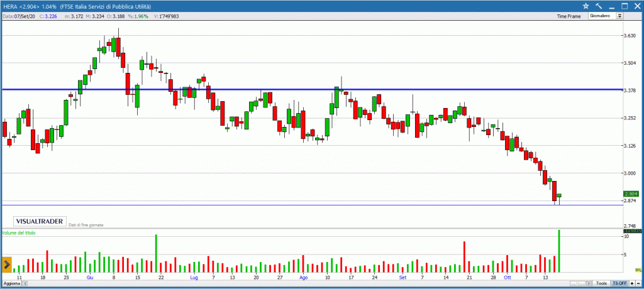Click the 2.748 price axis label

click(x=630, y=226)
